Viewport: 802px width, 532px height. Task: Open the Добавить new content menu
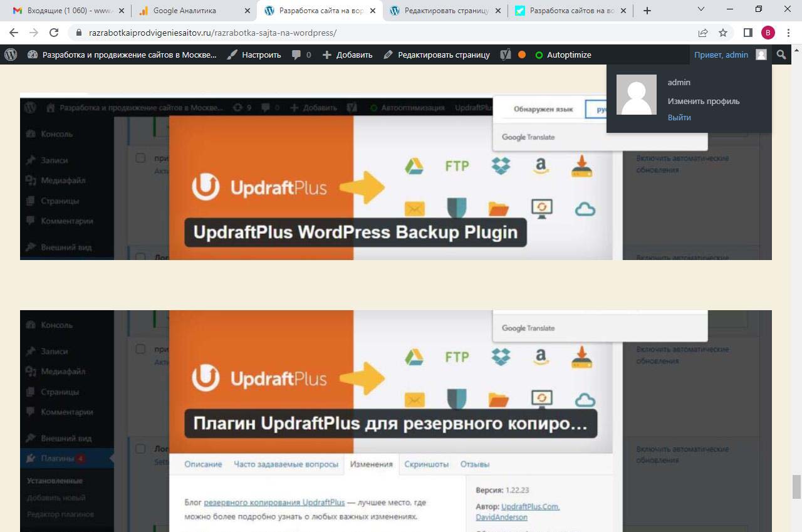(347, 55)
